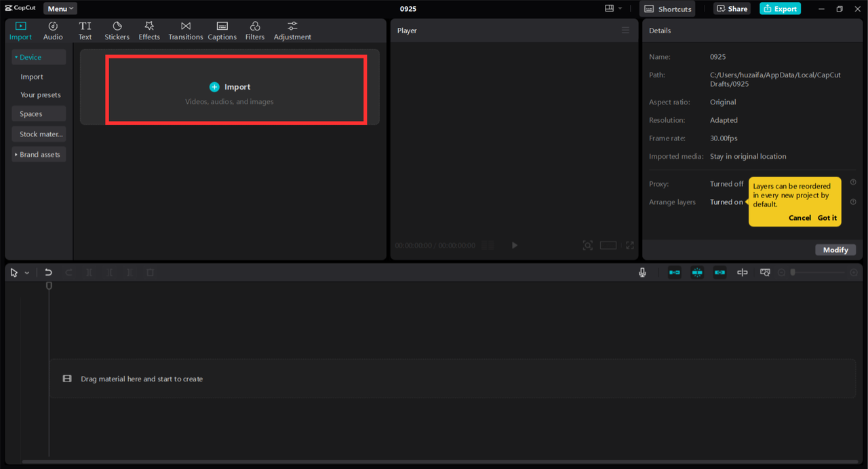The height and width of the screenshot is (469, 868).
Task: Open the Captions tab
Action: click(x=222, y=31)
